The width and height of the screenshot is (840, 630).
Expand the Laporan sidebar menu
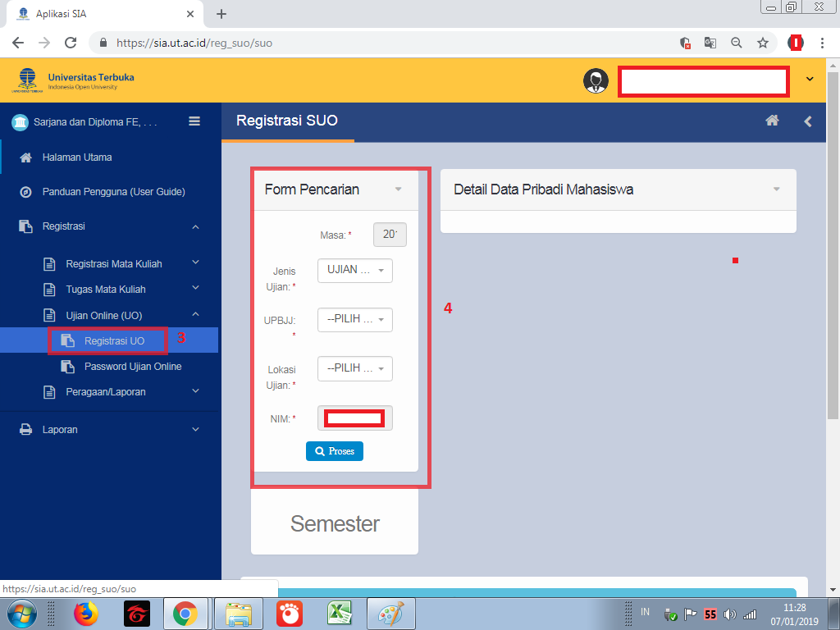pyautogui.click(x=111, y=430)
